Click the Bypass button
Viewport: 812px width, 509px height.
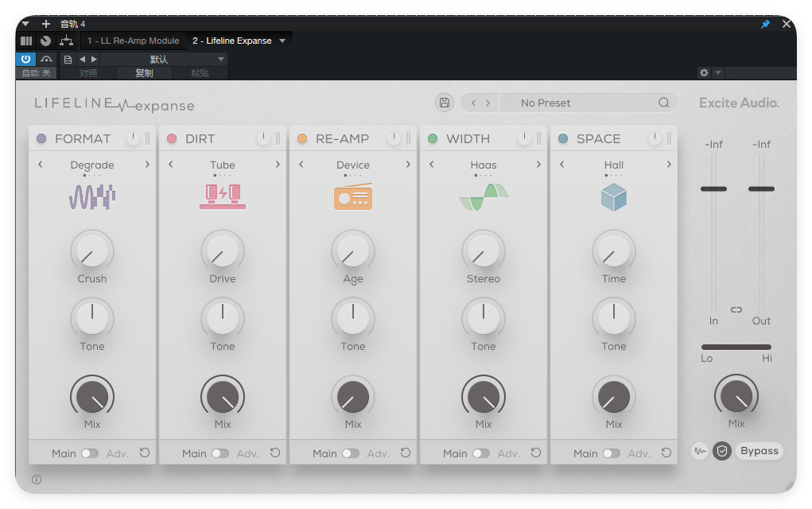point(760,450)
